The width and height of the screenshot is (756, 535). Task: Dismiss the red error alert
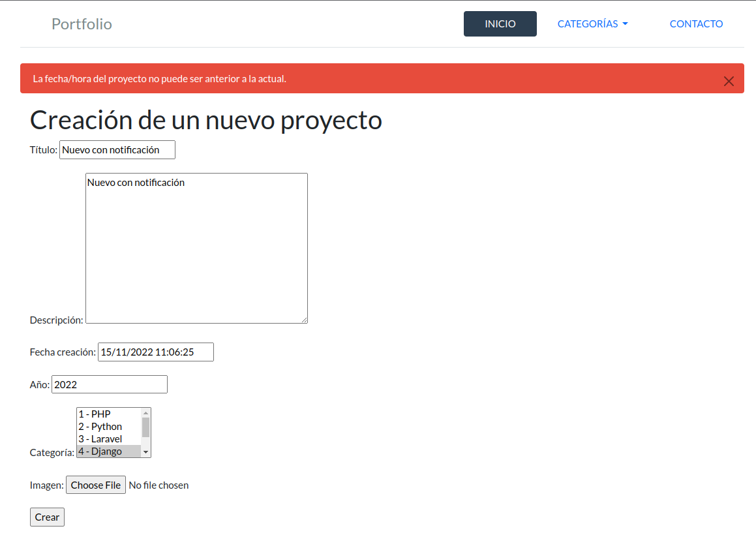729,82
